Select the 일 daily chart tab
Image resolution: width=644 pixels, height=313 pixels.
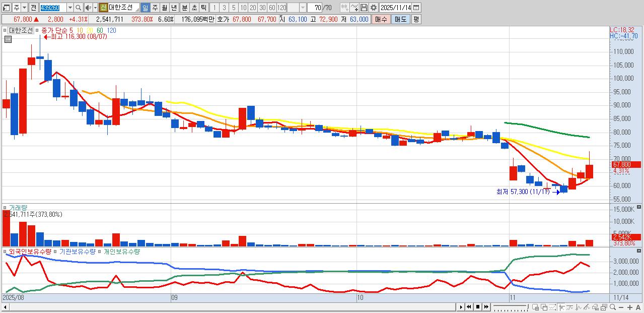pyautogui.click(x=145, y=8)
